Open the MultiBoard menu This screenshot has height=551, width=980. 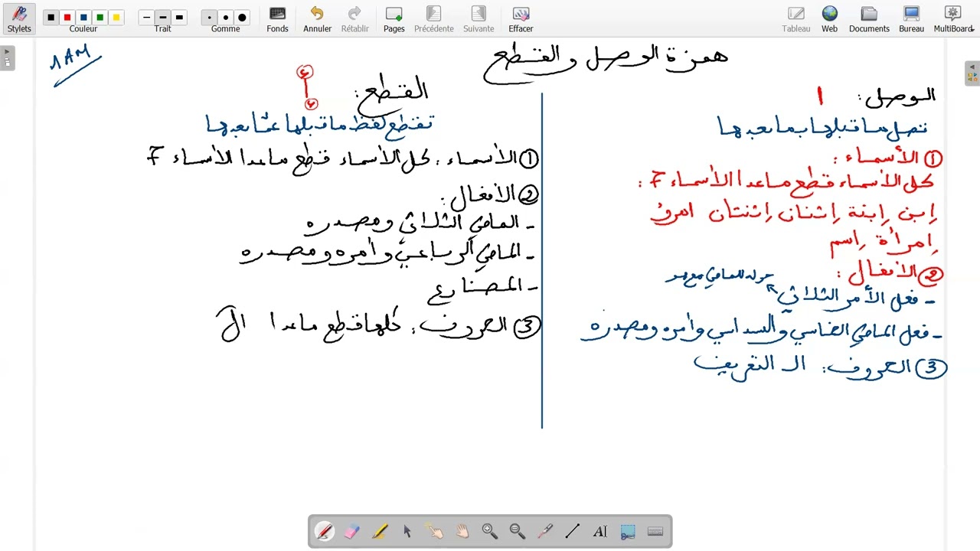pos(953,19)
